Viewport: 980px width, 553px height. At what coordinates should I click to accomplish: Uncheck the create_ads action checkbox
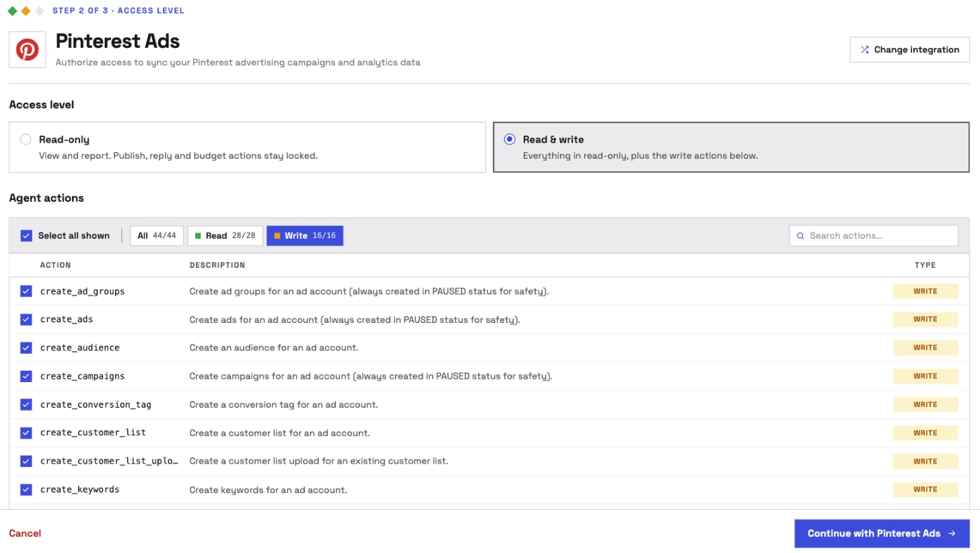pos(26,320)
